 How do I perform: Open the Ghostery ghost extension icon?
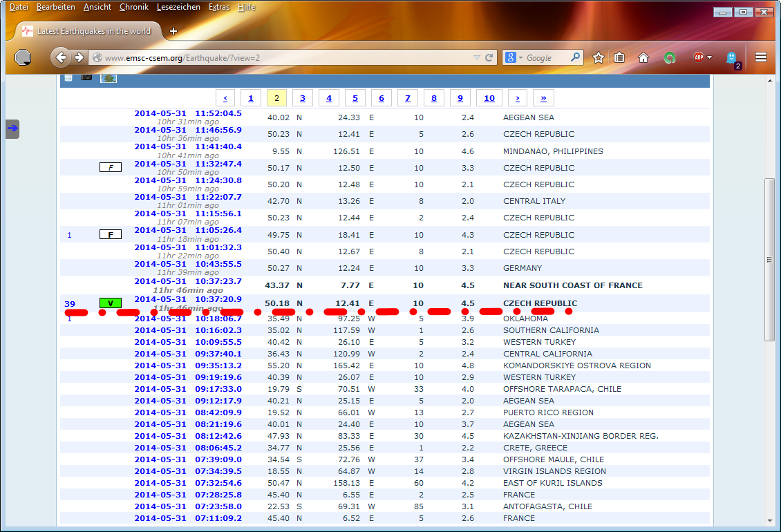point(732,58)
